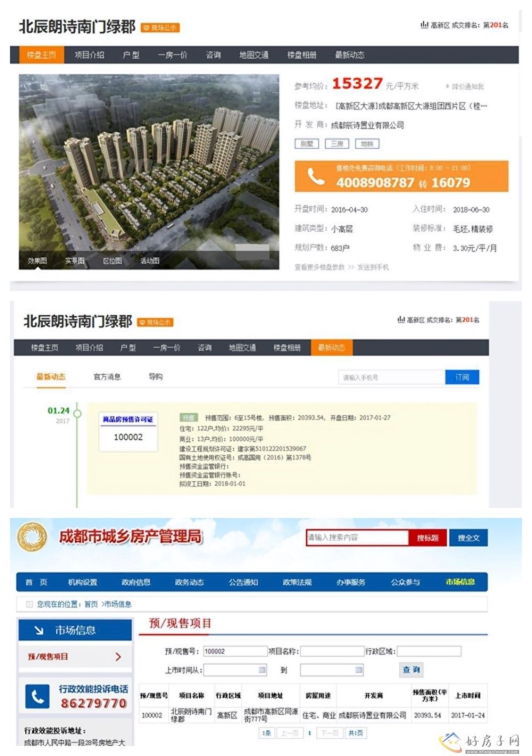
Task: Click the 请输入手机号 phone number input
Action: pos(392,377)
